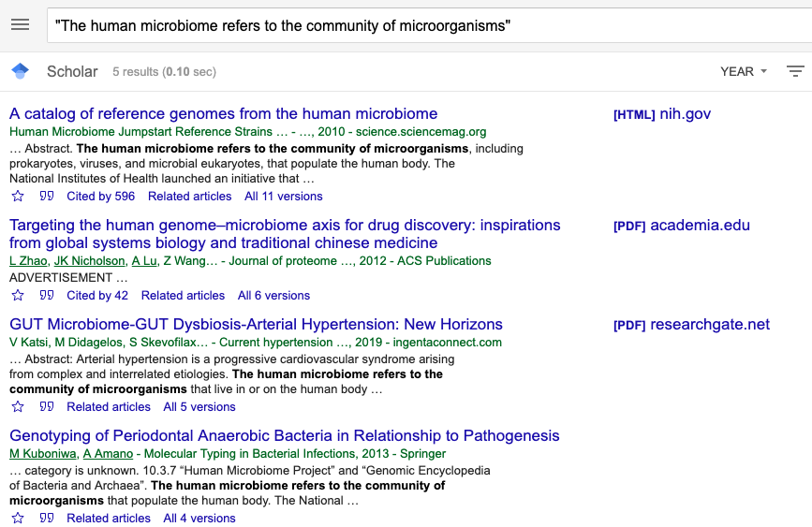Open the academia.edu PDF link
Image resolution: width=812 pixels, height=527 pixels.
click(681, 226)
